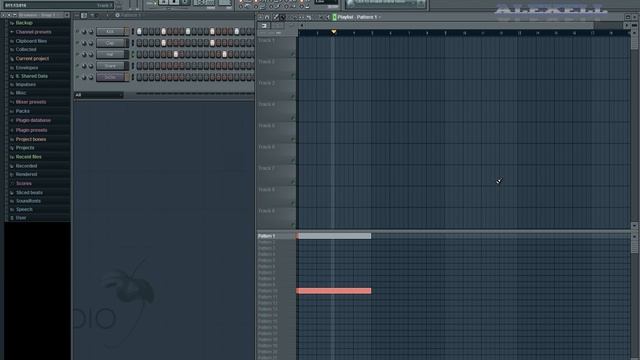This screenshot has height=360, width=640.
Task: Open the All channel filter dropdown
Action: [x=98, y=95]
